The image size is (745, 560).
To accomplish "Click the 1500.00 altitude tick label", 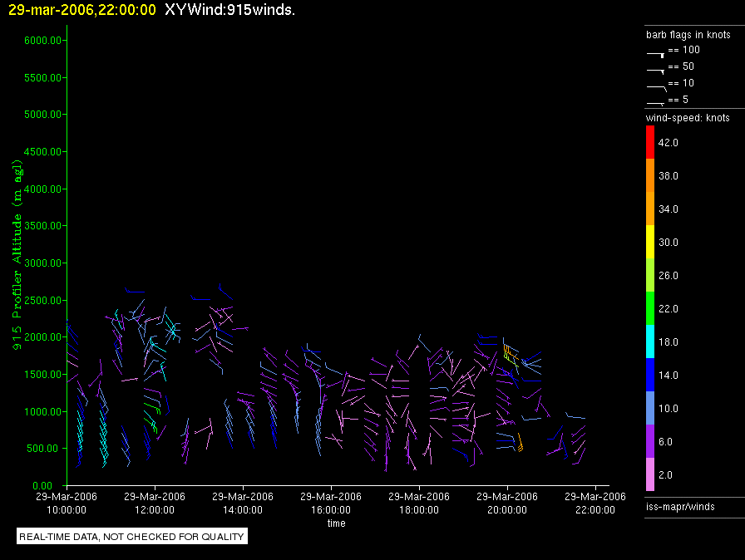I will pyautogui.click(x=42, y=375).
